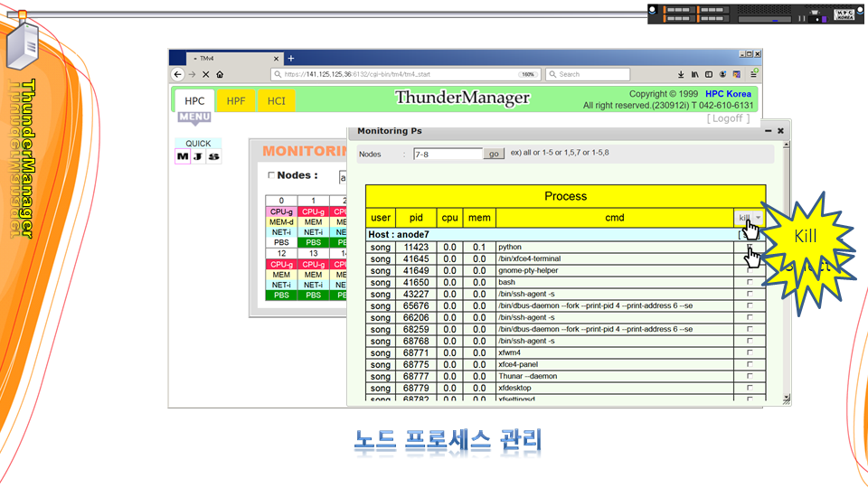
Task: Click the HPC Korea link
Action: pyautogui.click(x=728, y=94)
